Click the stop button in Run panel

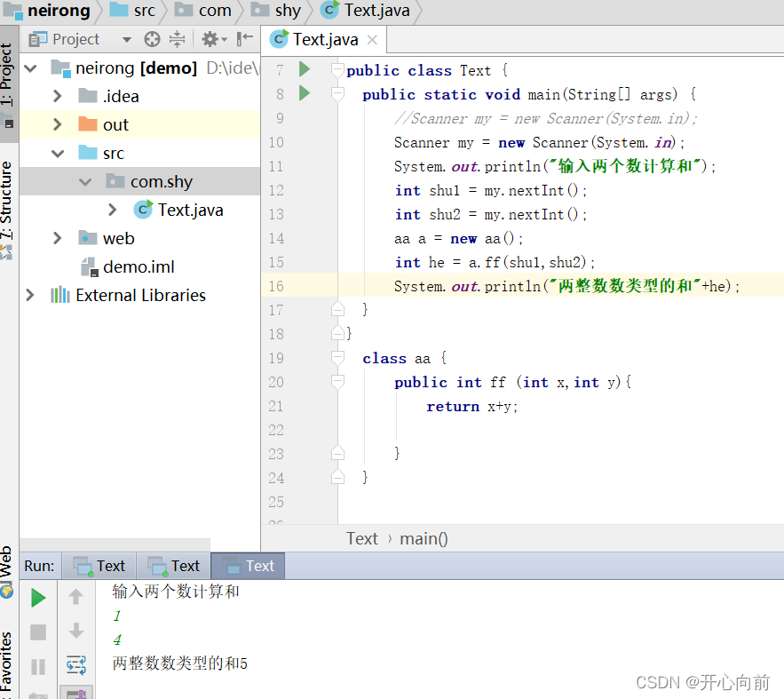point(38,632)
